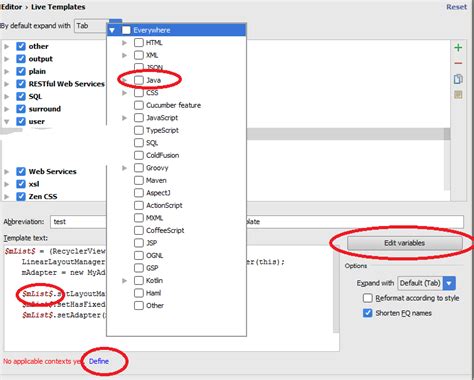Uncheck the 'other' template group
Image resolution: width=474 pixels, height=380 pixels.
pos(21,46)
